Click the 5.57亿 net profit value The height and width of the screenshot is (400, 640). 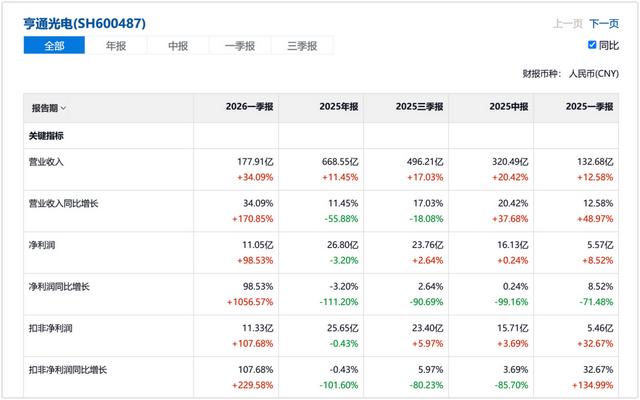click(600, 245)
